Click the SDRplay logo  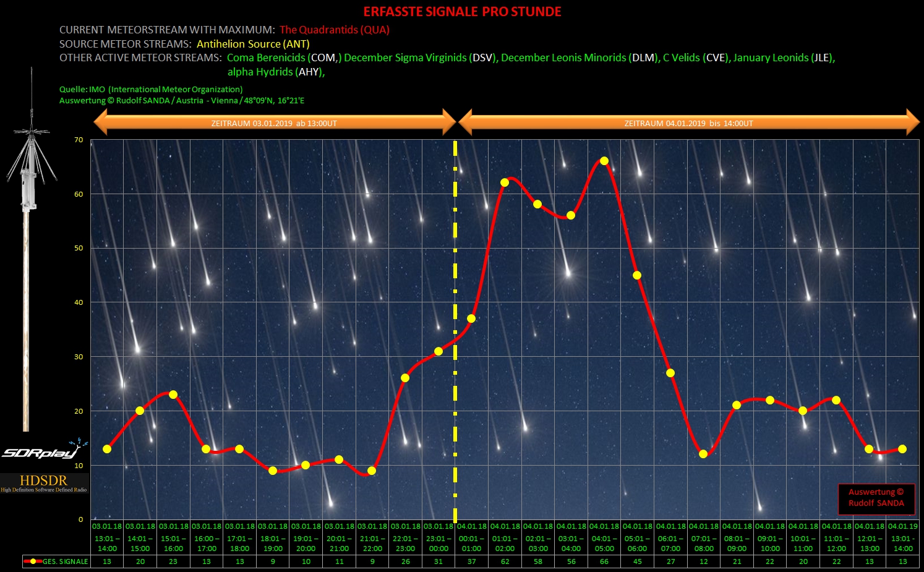(43, 451)
